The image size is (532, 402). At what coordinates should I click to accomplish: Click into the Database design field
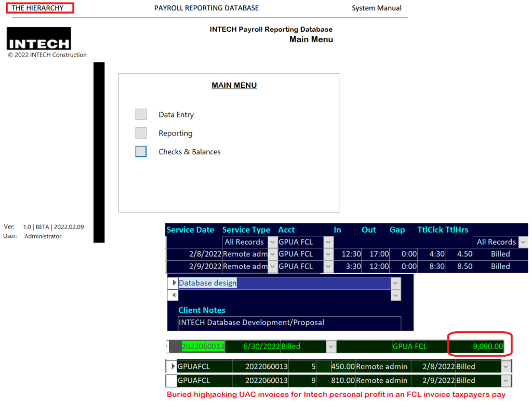click(285, 283)
